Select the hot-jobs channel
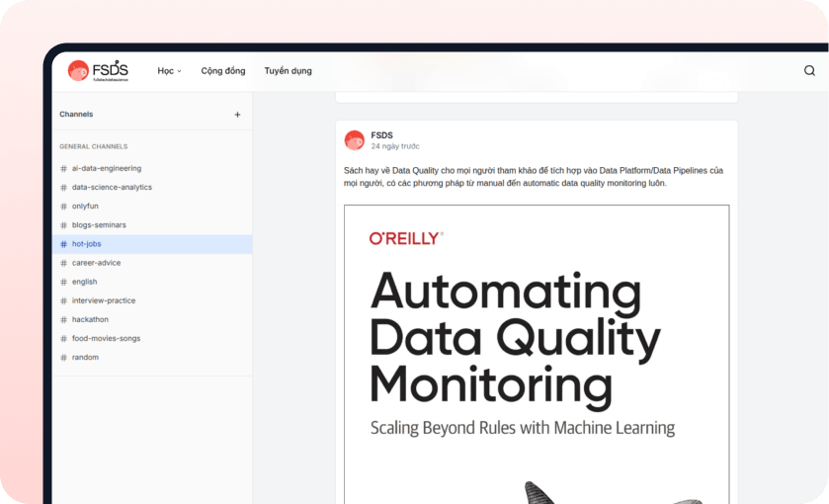The image size is (829, 504). pyautogui.click(x=86, y=244)
